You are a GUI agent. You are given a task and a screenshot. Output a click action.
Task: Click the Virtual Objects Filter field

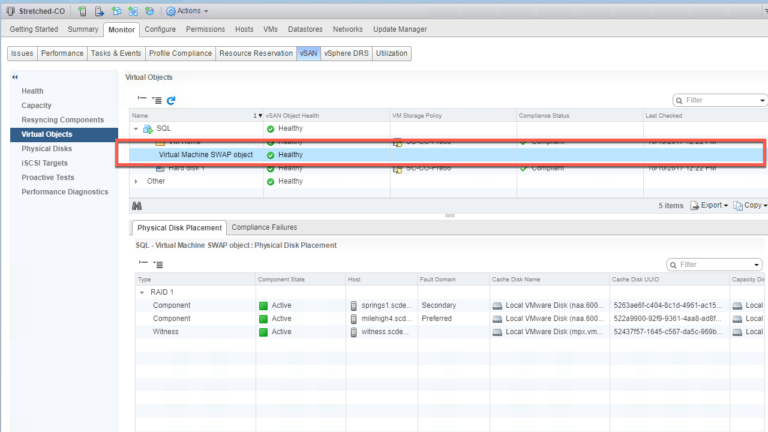(720, 101)
